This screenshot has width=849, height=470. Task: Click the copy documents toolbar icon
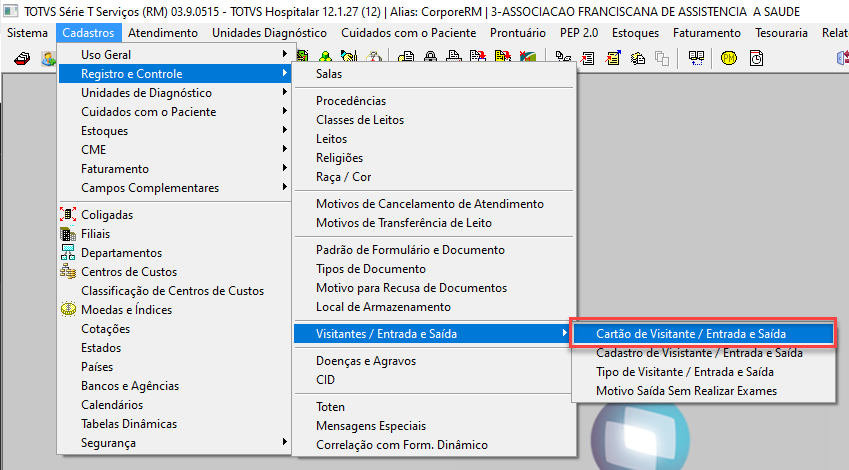coord(406,57)
